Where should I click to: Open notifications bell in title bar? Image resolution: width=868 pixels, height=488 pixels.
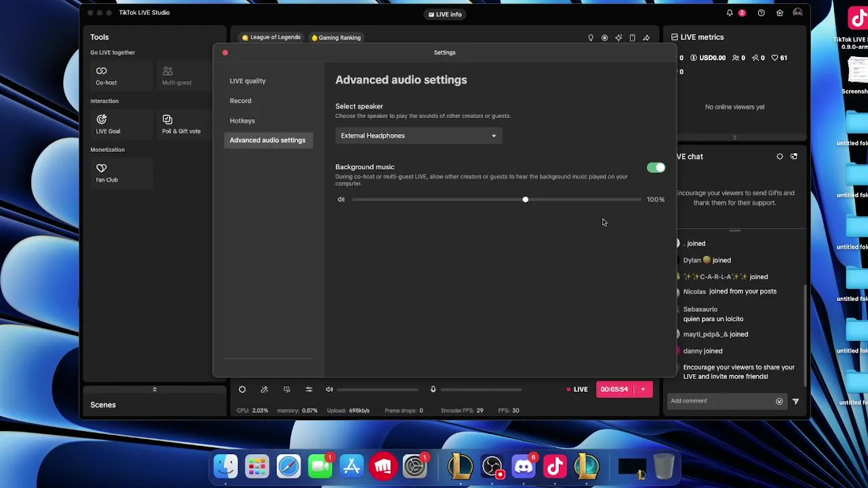[x=730, y=13]
